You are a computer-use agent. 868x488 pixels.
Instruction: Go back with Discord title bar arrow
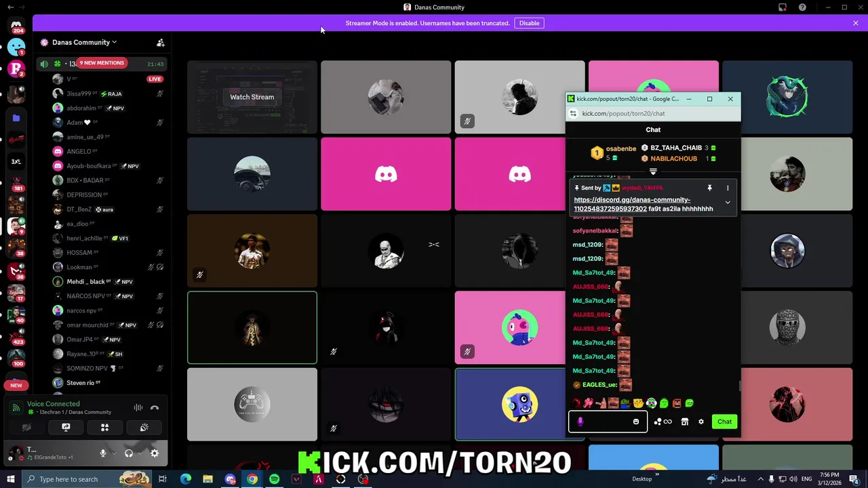10,7
